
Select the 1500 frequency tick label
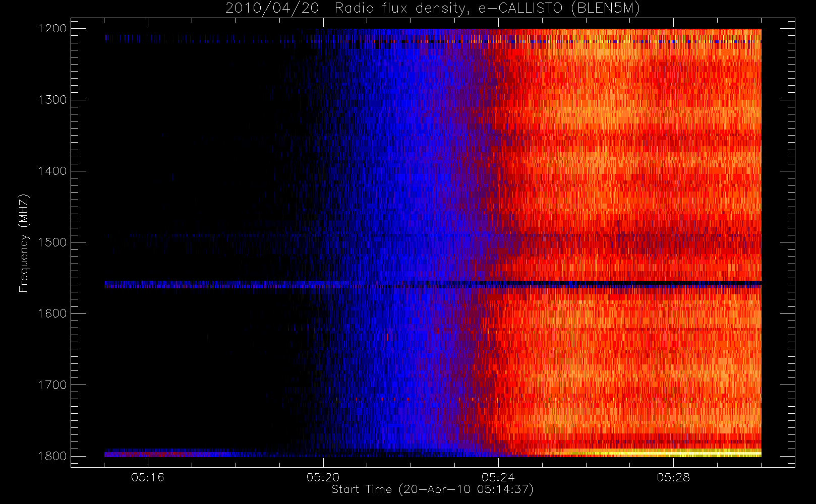(x=52, y=242)
